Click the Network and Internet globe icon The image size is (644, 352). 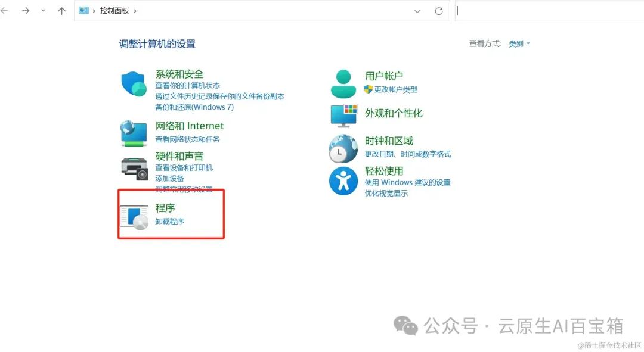point(134,133)
